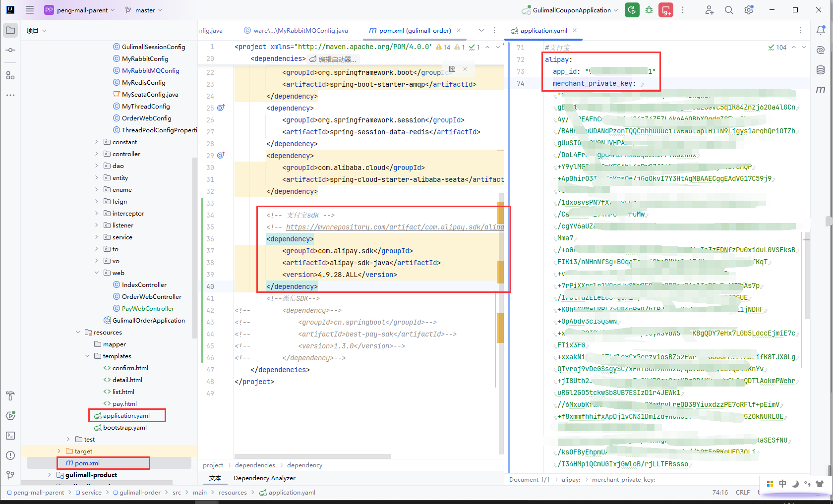
Task: Show hidden editor tabs dropdown
Action: coord(481,30)
